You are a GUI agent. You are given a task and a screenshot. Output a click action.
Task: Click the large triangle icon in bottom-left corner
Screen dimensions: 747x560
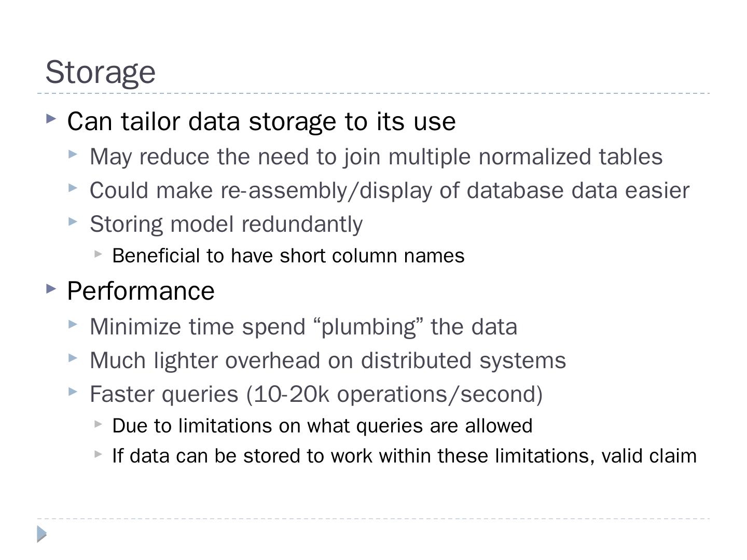[x=42, y=534]
